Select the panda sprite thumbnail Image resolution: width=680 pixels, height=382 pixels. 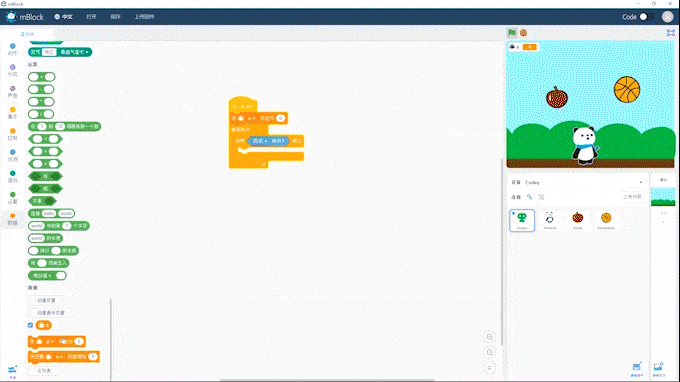pyautogui.click(x=549, y=220)
